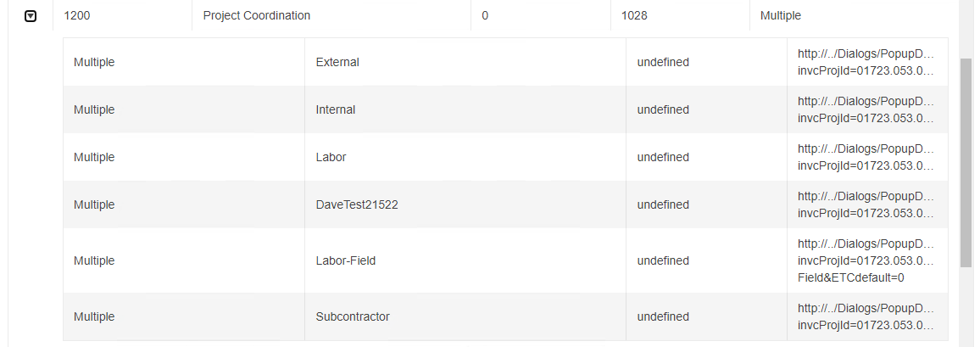Open the Labor row's popup dialog link
The width and height of the screenshot is (980, 347).
click(865, 157)
